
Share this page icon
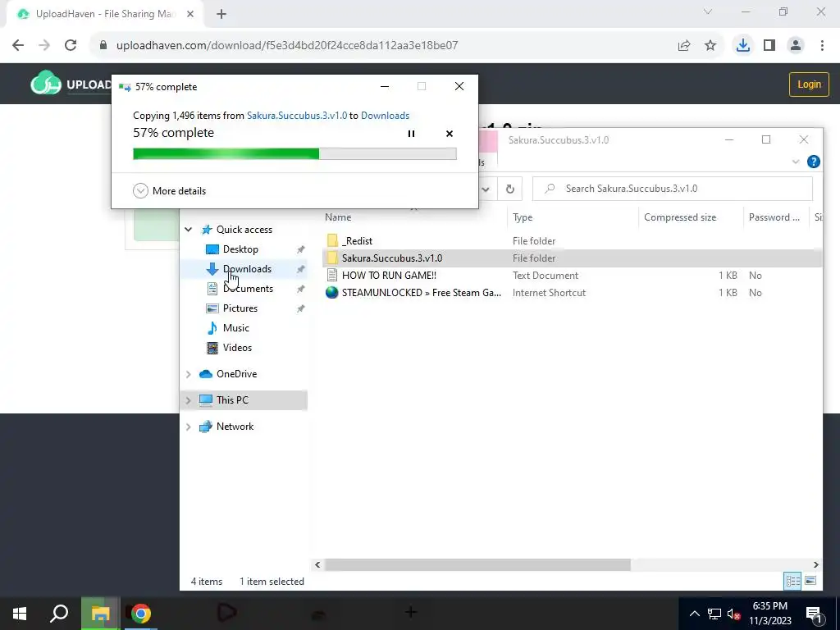[684, 46]
